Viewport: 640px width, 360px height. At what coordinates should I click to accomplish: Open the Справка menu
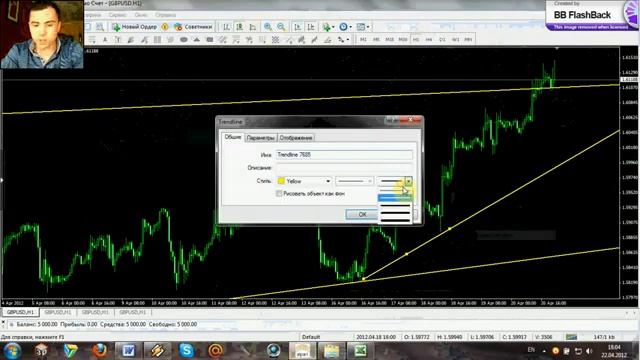165,15
